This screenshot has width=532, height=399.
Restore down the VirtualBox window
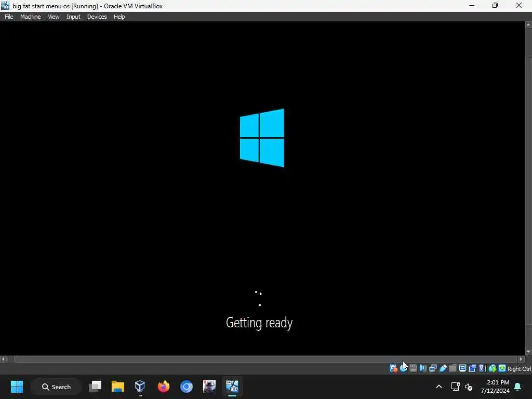click(x=495, y=5)
